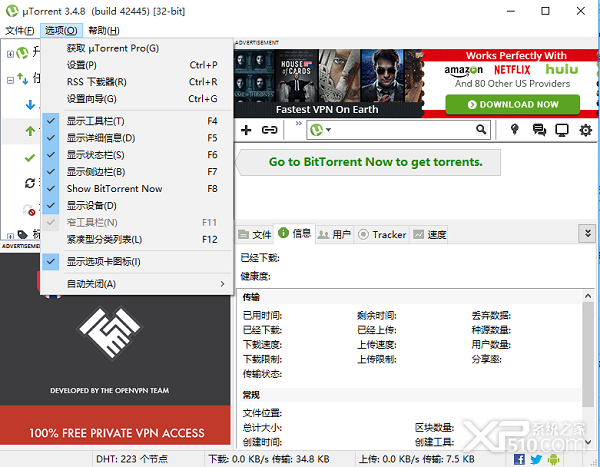Click the 下载 speed status bar entry
The width and height of the screenshot is (600, 467).
pyautogui.click(x=269, y=459)
